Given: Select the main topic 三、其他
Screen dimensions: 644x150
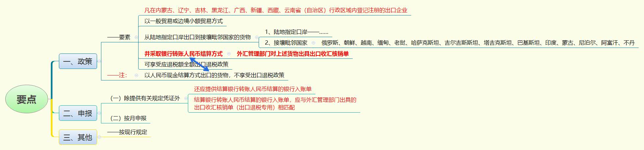Looking at the screenshot, I should click(x=78, y=137).
